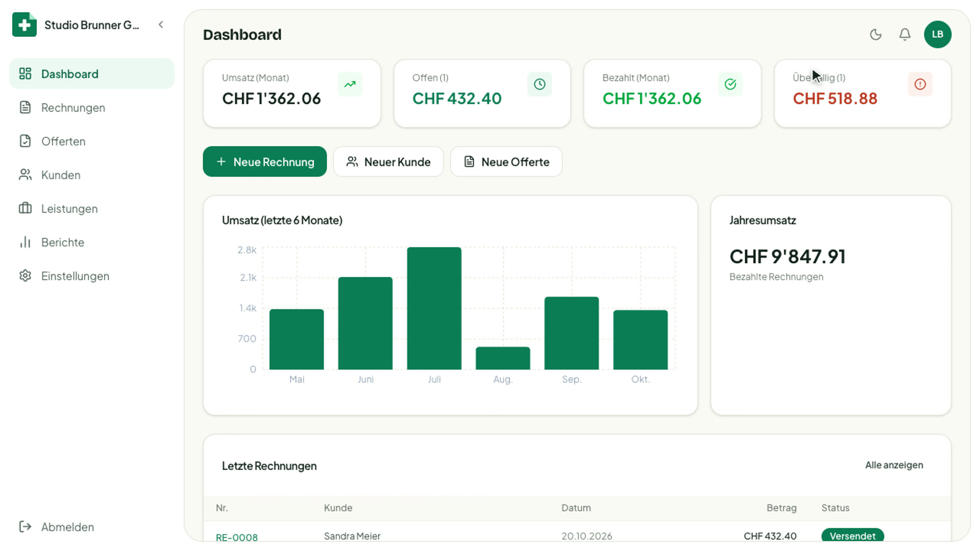Click CHF 432.40 in the RE-0008 row
This screenshot has height=551, width=980.
[770, 536]
